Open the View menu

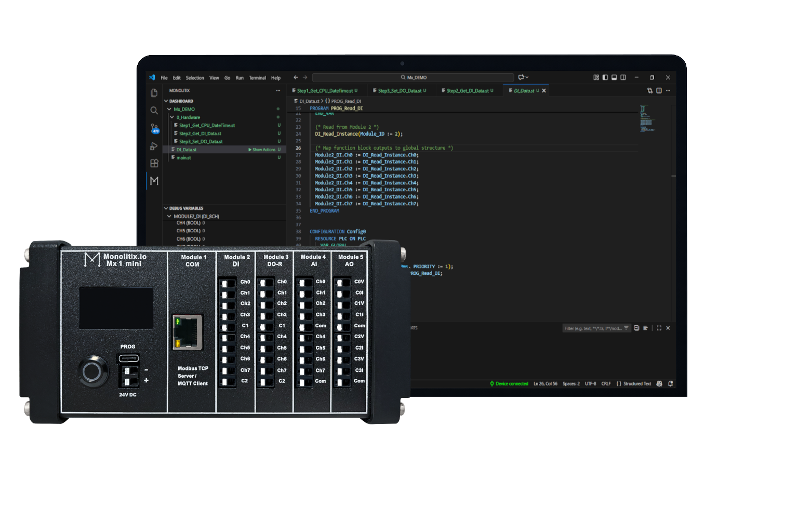coord(214,78)
